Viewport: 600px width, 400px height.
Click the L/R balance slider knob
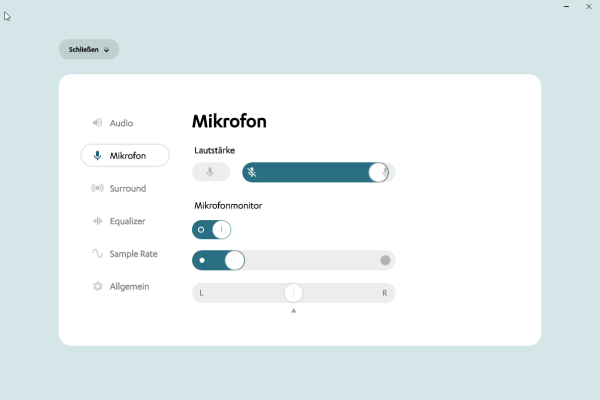pos(293,293)
